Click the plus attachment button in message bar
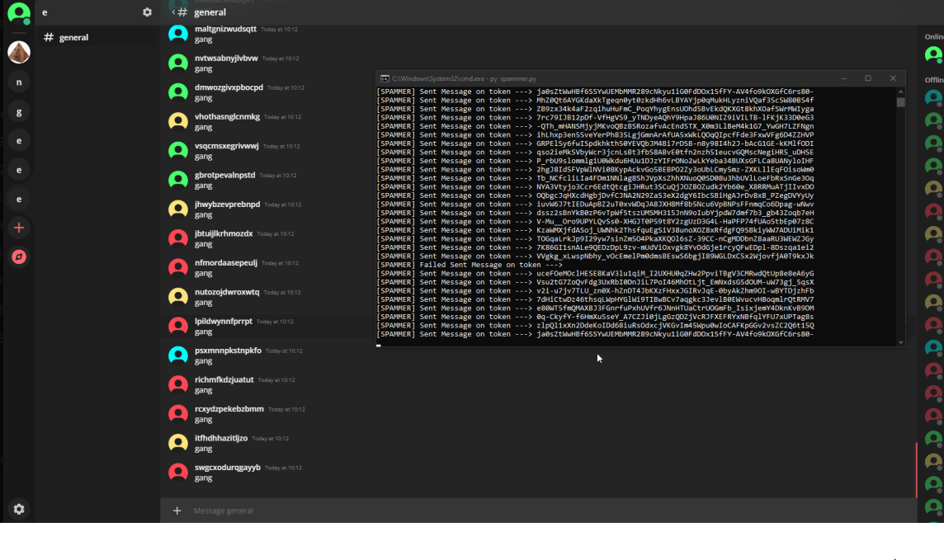944x560 pixels. [177, 511]
